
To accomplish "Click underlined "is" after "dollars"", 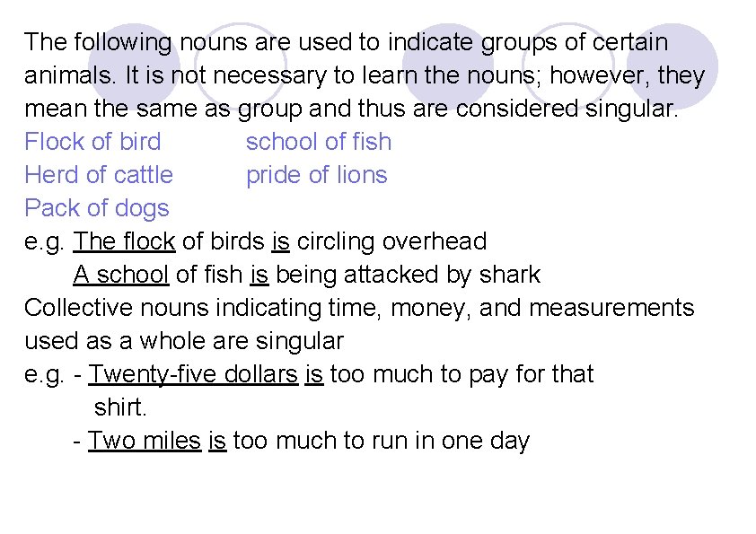I will pos(314,374).
